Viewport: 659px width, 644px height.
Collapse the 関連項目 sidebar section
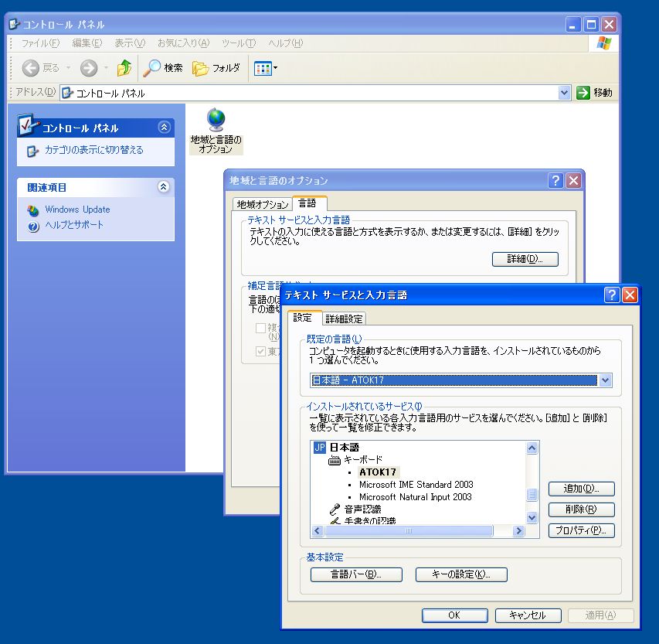click(164, 186)
